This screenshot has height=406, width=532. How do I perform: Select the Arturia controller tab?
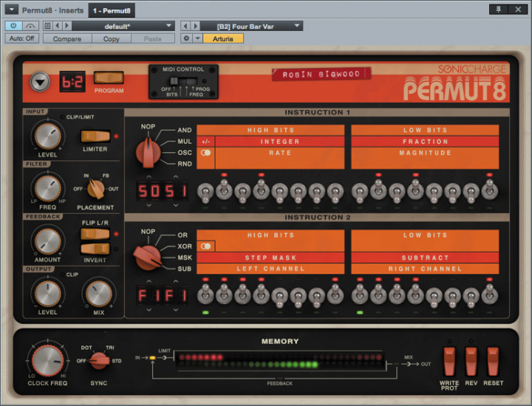[222, 38]
